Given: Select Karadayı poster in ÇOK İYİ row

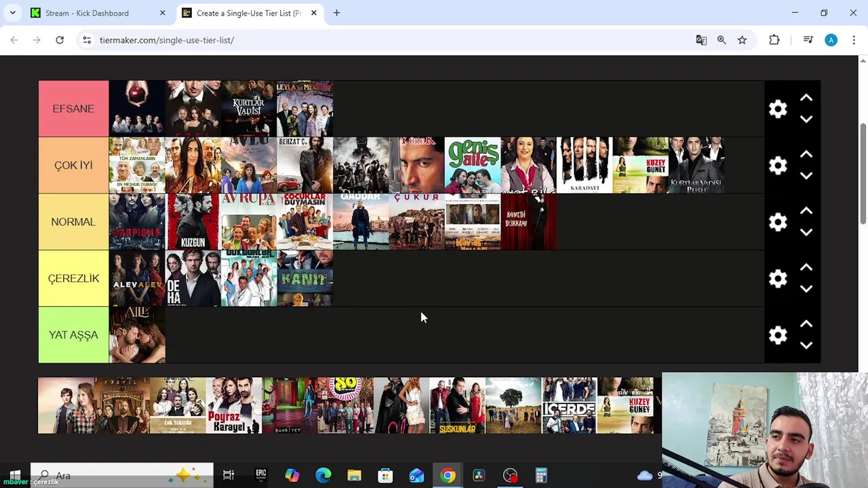Looking at the screenshot, I should (x=585, y=165).
